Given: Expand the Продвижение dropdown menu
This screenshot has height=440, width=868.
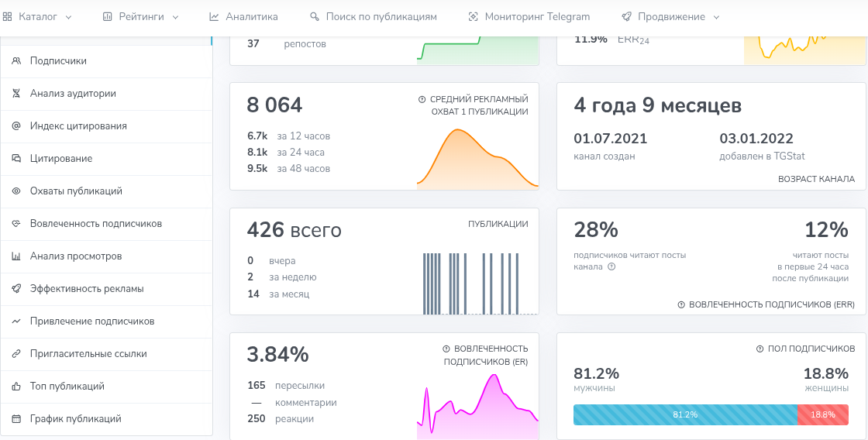Looking at the screenshot, I should (670, 16).
